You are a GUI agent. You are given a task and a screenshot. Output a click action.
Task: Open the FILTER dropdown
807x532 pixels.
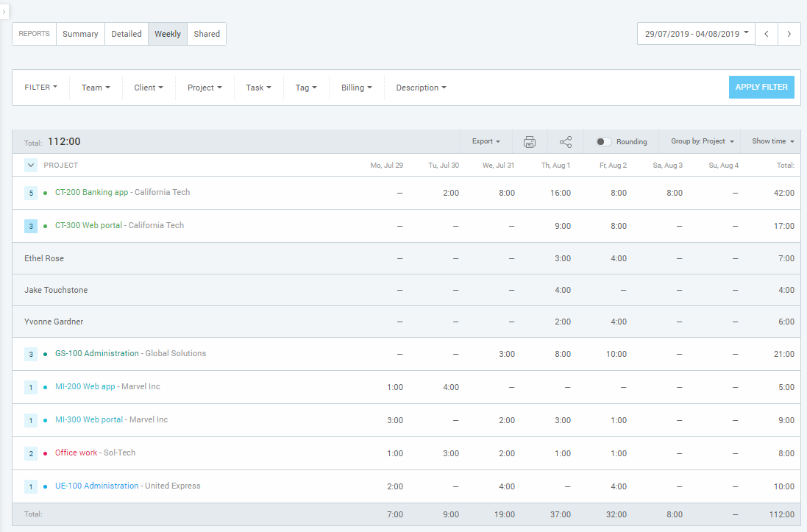[x=40, y=88]
